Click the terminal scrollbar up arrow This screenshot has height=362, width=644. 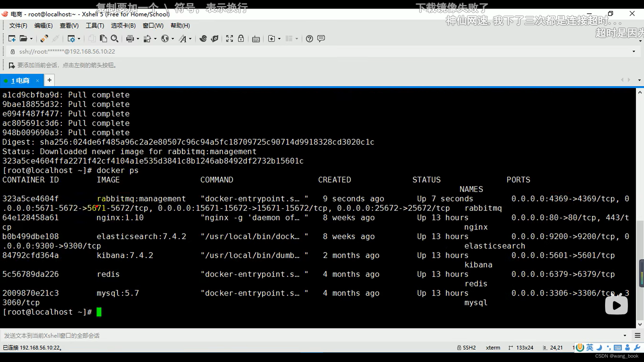point(640,93)
